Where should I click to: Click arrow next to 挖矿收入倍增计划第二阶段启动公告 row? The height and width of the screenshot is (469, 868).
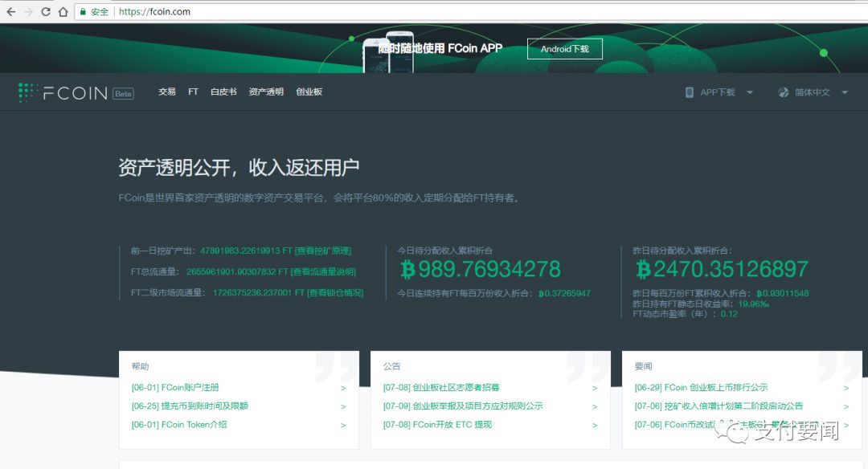point(845,406)
